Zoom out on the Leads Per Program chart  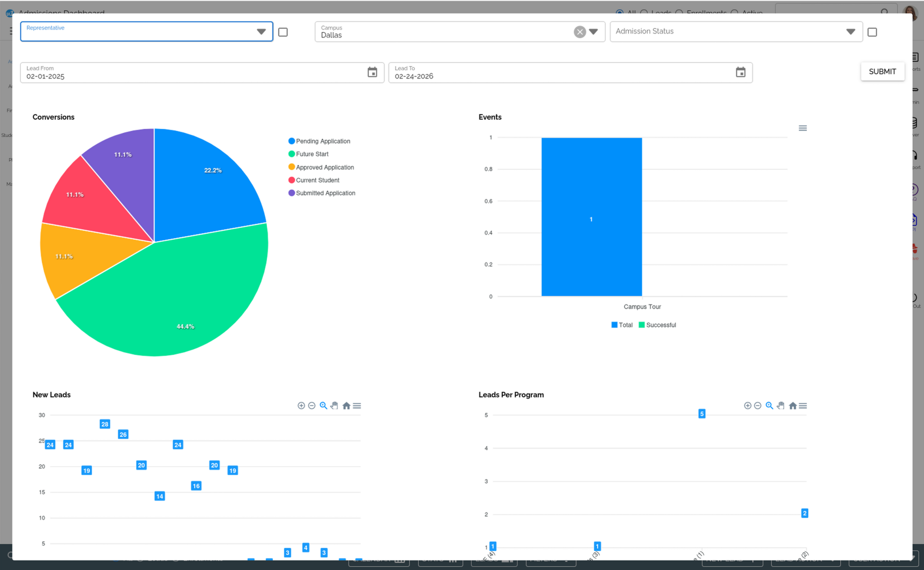758,405
